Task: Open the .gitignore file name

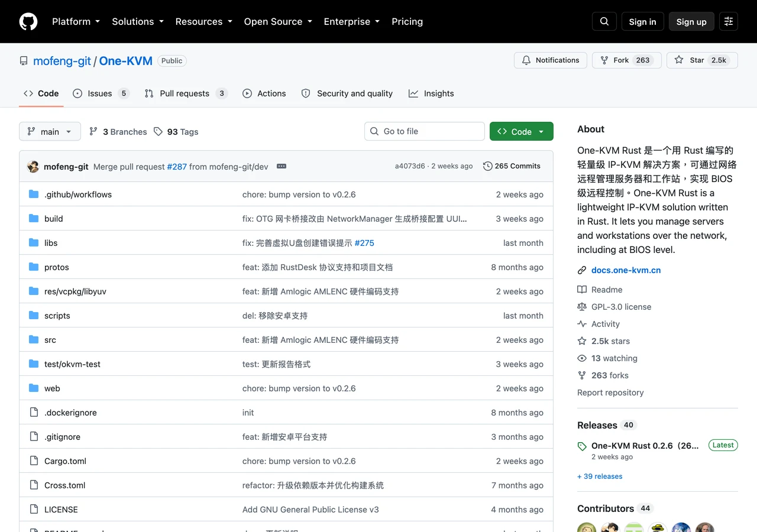Action: (x=62, y=437)
